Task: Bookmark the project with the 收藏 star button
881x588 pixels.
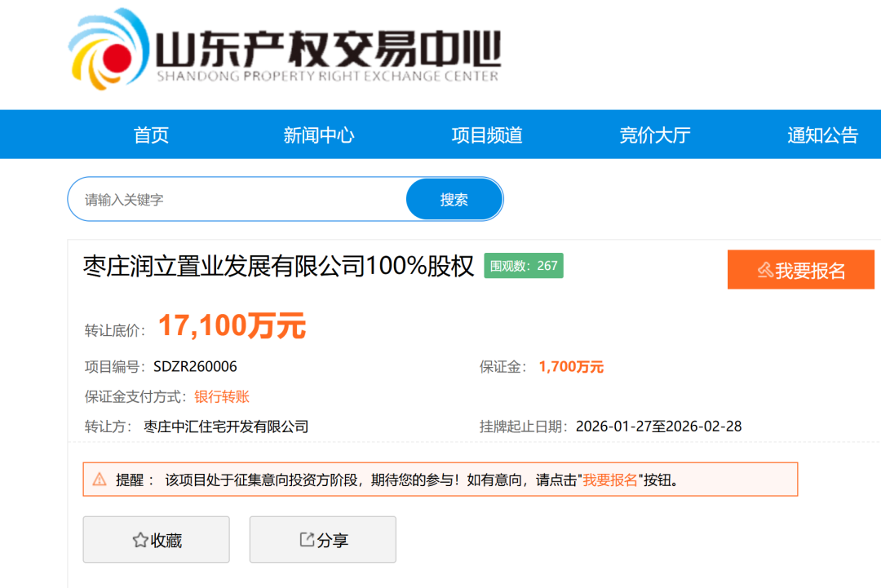Action: click(157, 540)
